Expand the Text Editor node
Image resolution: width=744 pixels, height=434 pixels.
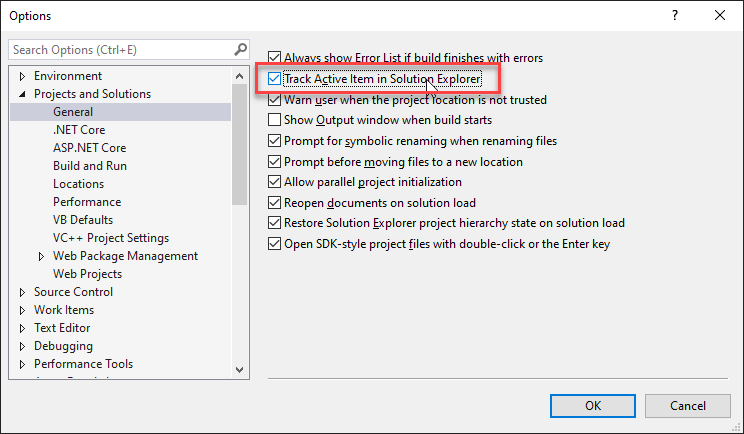(x=23, y=328)
